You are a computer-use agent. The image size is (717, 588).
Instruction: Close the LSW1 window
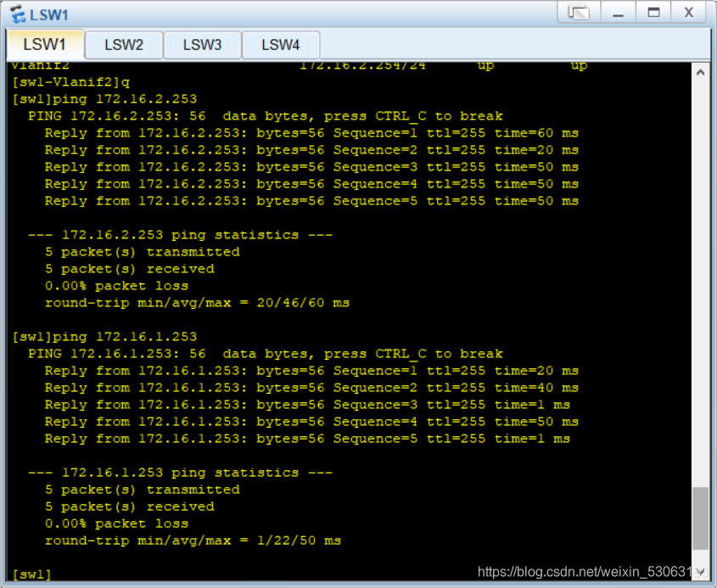coord(689,12)
